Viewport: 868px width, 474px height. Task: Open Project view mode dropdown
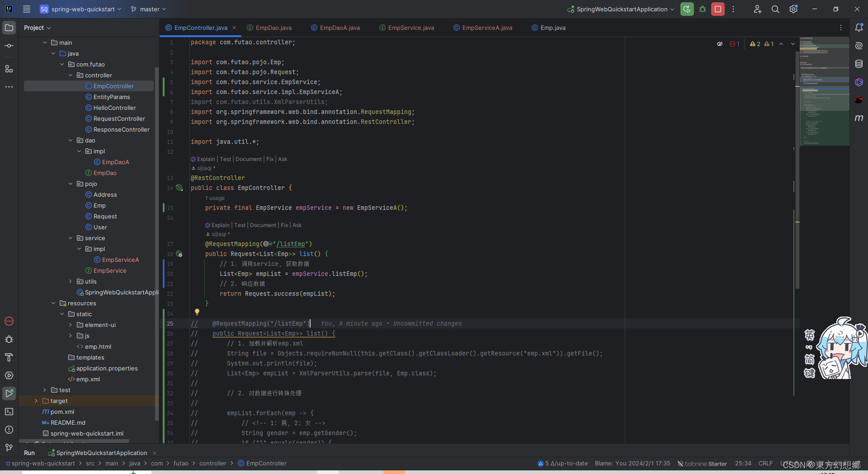[x=38, y=28]
